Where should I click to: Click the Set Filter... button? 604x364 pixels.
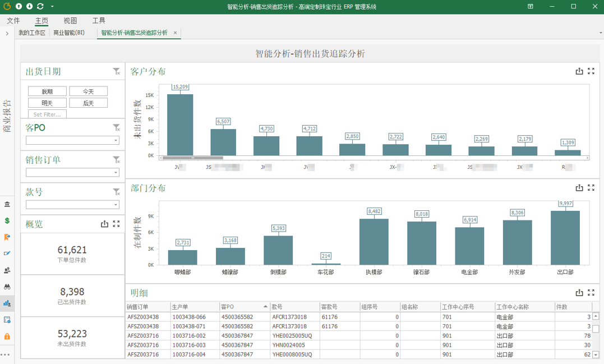tap(47, 114)
